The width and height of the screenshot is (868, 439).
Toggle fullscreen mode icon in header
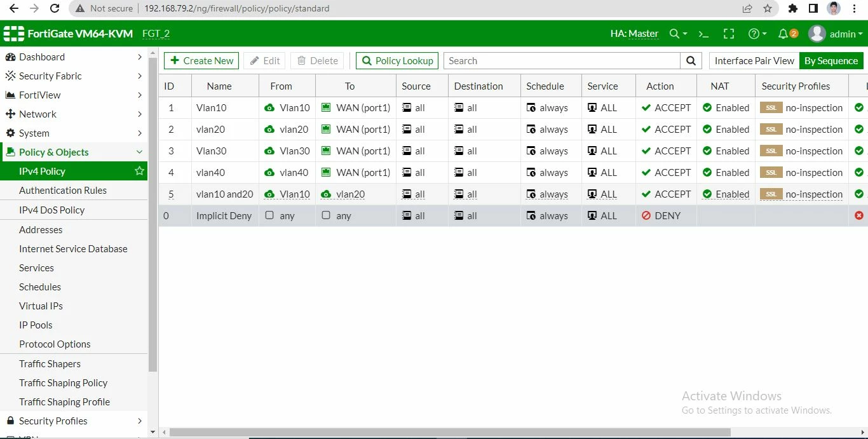[x=729, y=34]
